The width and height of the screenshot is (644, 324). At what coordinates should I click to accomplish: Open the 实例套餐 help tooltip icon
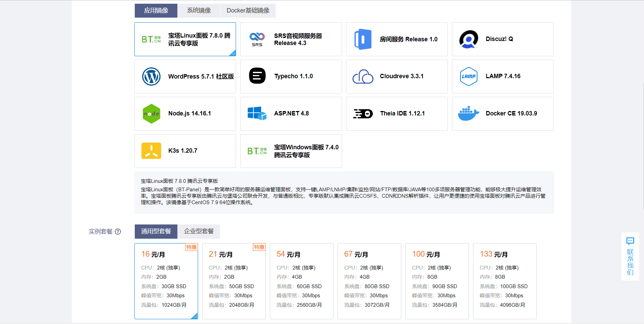click(x=118, y=232)
